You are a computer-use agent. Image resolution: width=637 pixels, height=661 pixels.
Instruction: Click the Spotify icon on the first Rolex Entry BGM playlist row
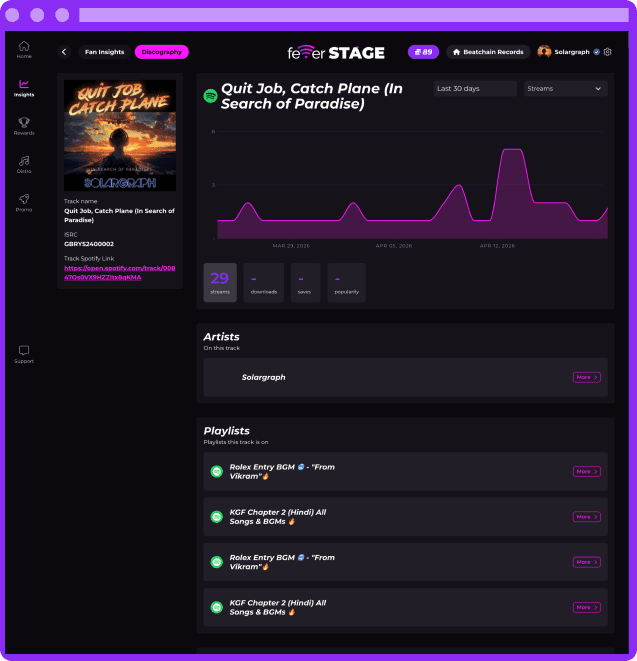tap(217, 471)
